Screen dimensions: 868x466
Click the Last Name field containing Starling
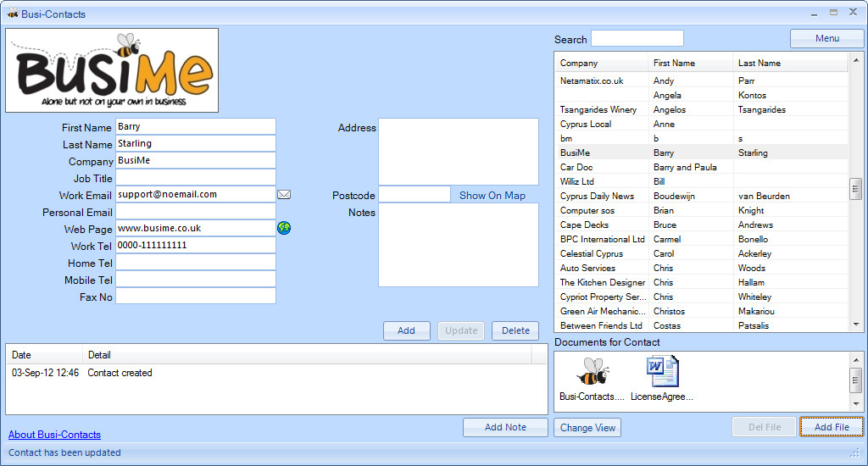pyautogui.click(x=196, y=143)
